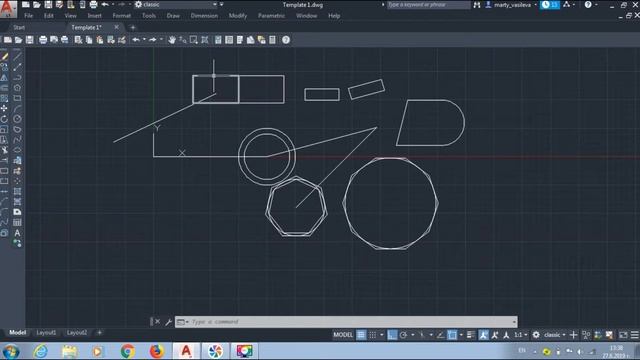Click the MODEL space button in status bar
The width and height of the screenshot is (640, 360).
click(343, 335)
